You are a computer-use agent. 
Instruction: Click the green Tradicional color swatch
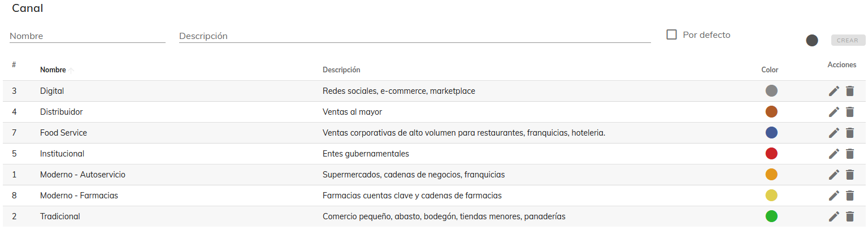(771, 216)
